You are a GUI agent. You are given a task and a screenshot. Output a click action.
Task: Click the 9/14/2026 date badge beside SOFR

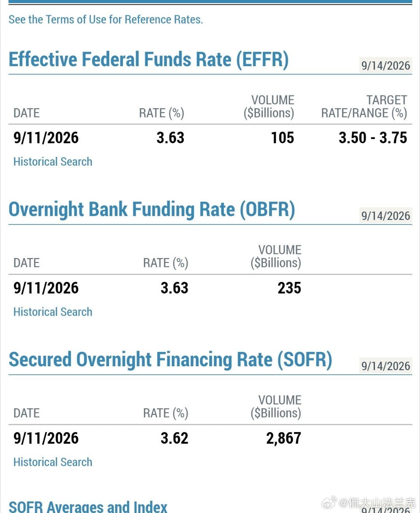tap(385, 366)
